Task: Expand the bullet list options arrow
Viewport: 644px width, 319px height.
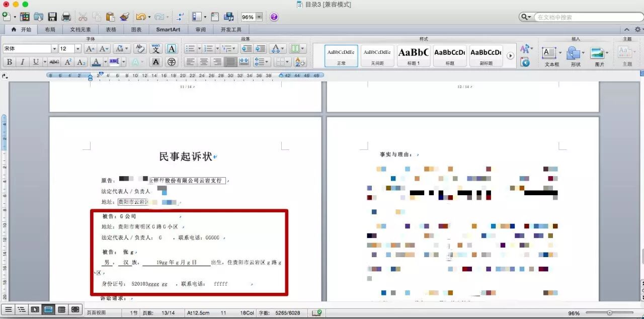Action: coord(199,49)
